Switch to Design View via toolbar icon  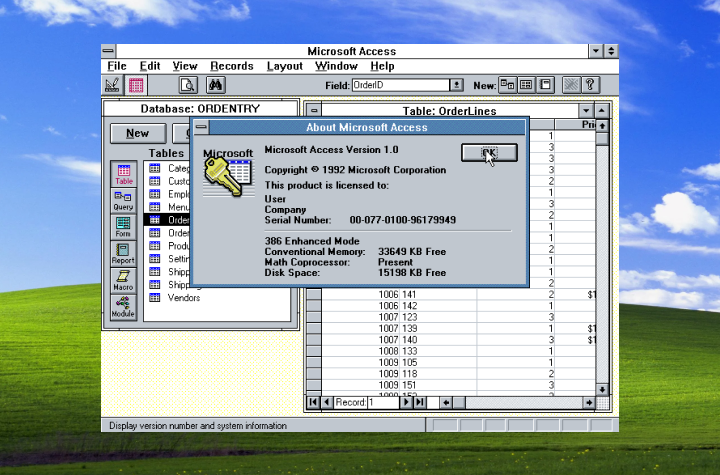112,85
